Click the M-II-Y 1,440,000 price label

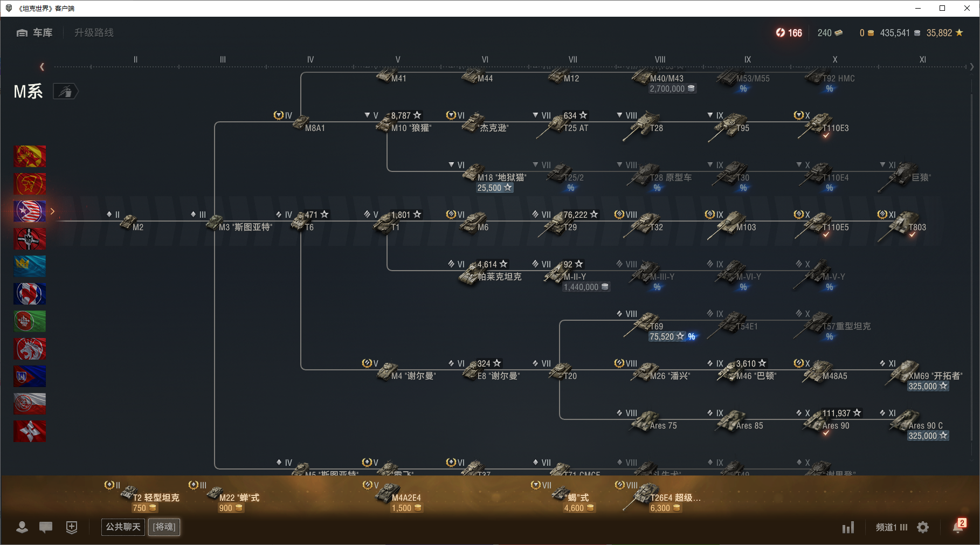586,287
